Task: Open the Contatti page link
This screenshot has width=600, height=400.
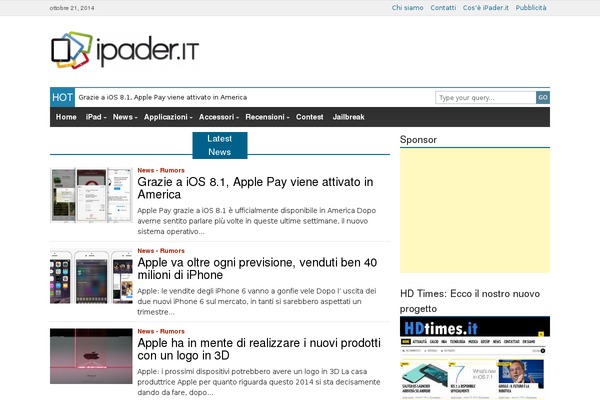Action: coord(443,8)
